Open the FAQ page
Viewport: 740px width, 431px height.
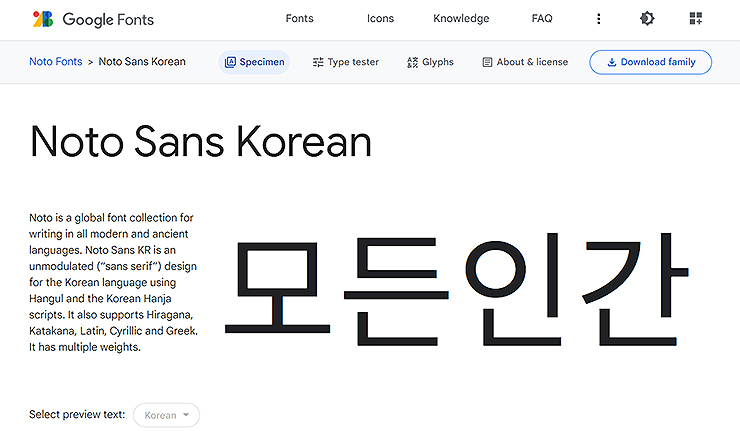coord(542,18)
